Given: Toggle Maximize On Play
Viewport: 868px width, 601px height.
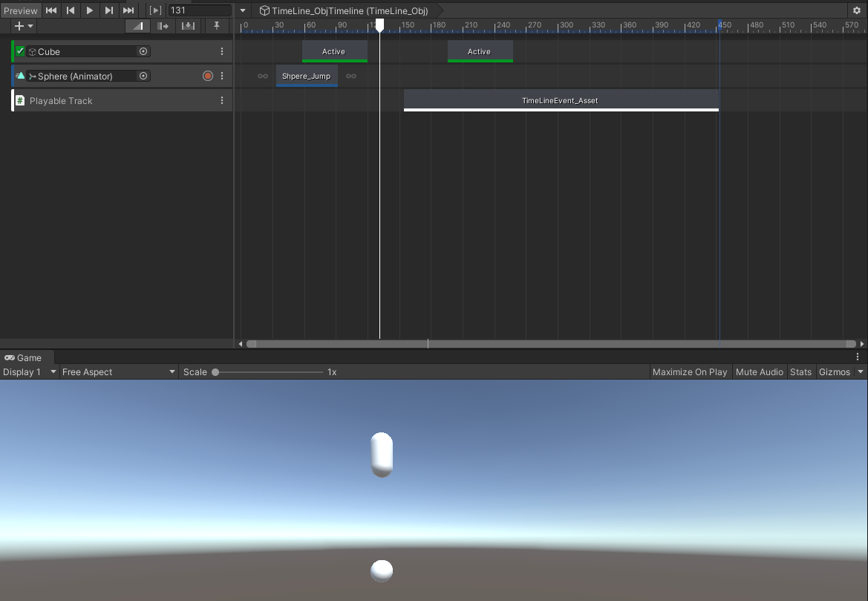Looking at the screenshot, I should tap(690, 371).
